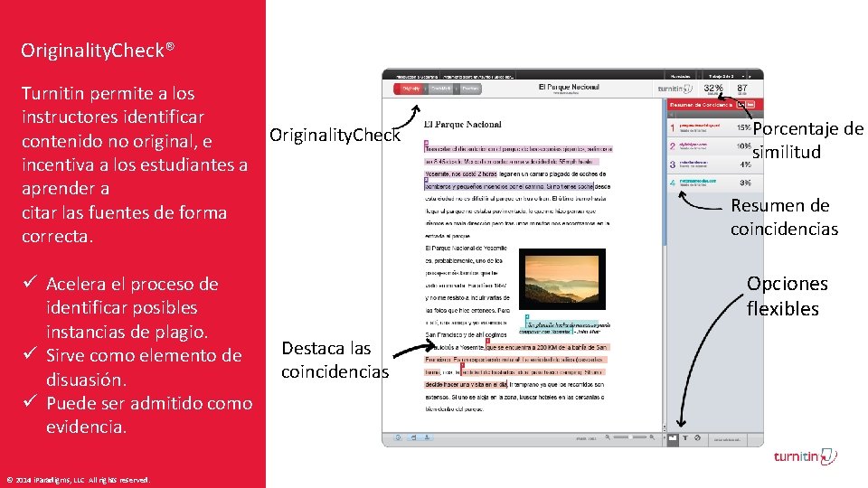Switch to the GradeMark tab
Image resolution: width=868 pixels, height=488 pixels.
(x=440, y=89)
